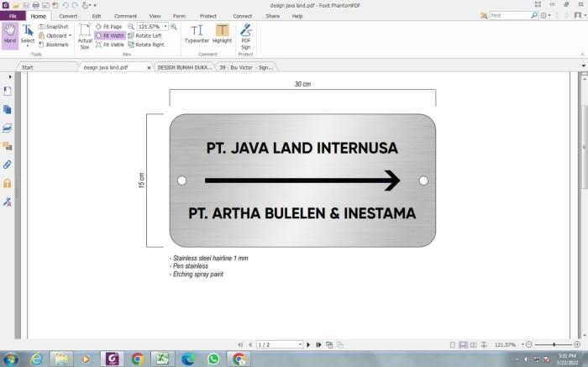Switch to 39 - Ibu Victor document tab
Image resolution: width=588 pixels, height=367 pixels.
pyautogui.click(x=246, y=67)
